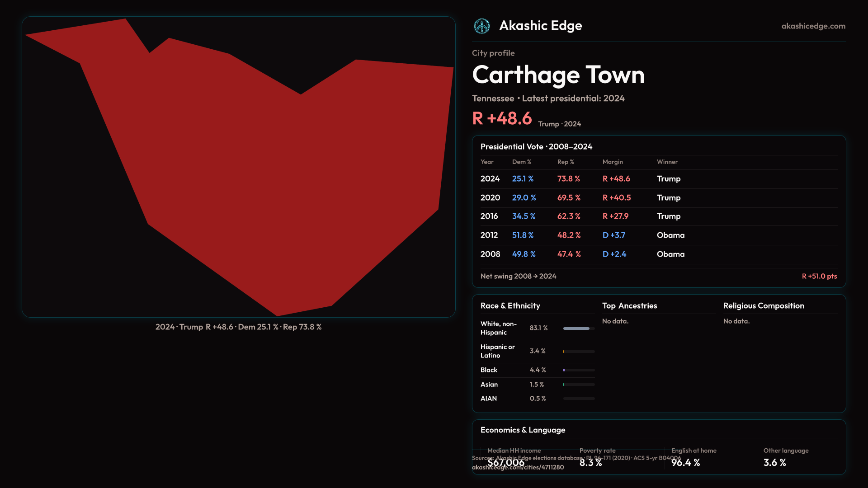Click the Poverty rate 8.3 % stat

590,463
